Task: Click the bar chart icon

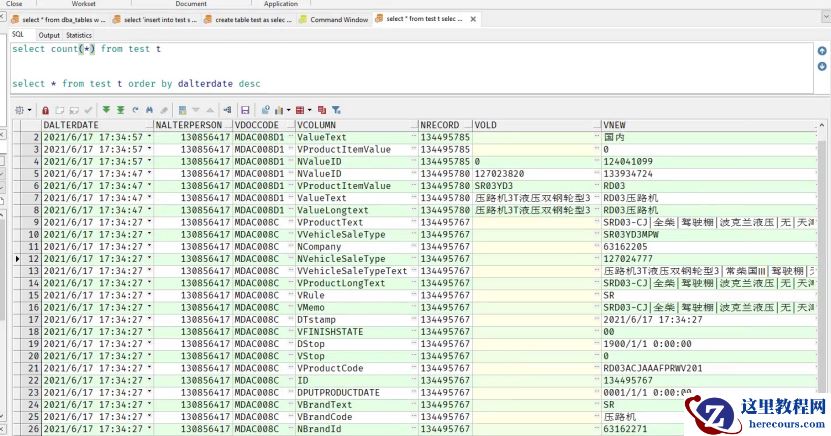Action: click(x=279, y=110)
